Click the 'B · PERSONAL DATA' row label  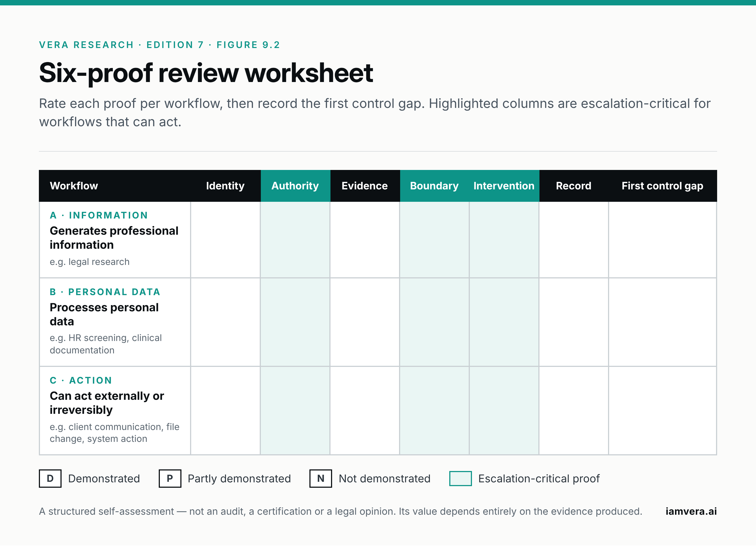[x=105, y=292]
